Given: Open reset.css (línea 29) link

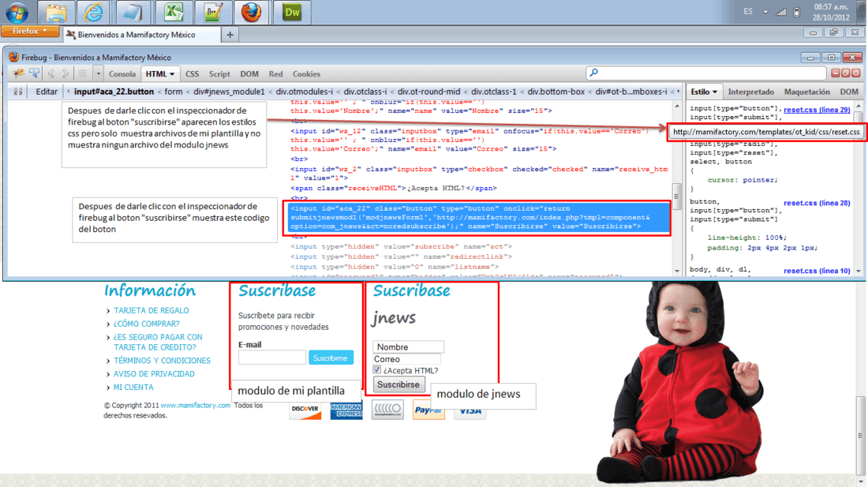Looking at the screenshot, I should coord(817,110).
